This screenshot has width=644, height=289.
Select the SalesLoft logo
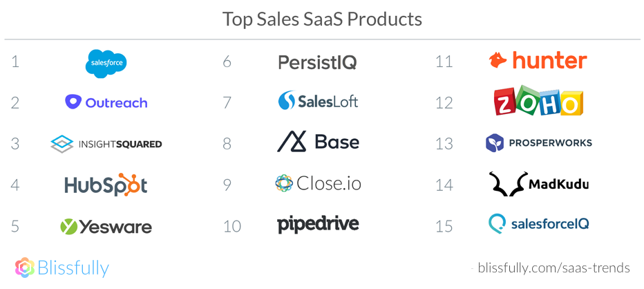coord(318,102)
